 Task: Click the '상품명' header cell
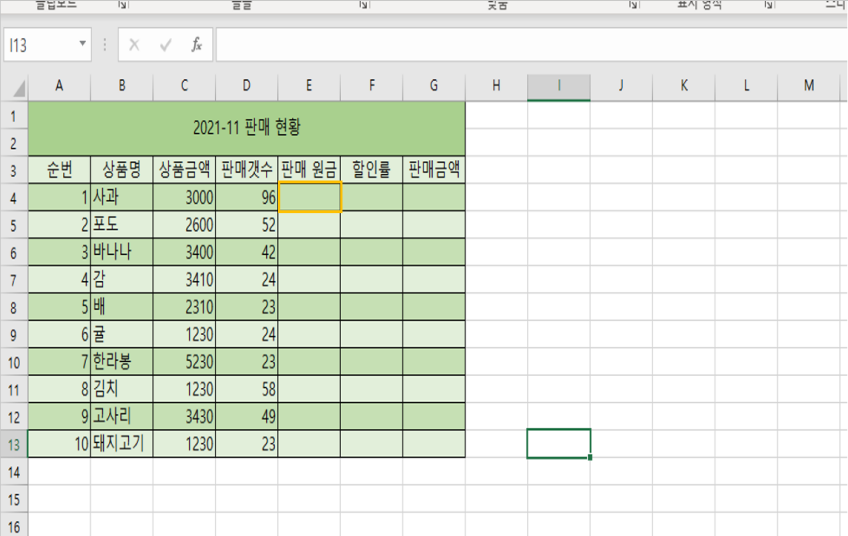tap(122, 170)
